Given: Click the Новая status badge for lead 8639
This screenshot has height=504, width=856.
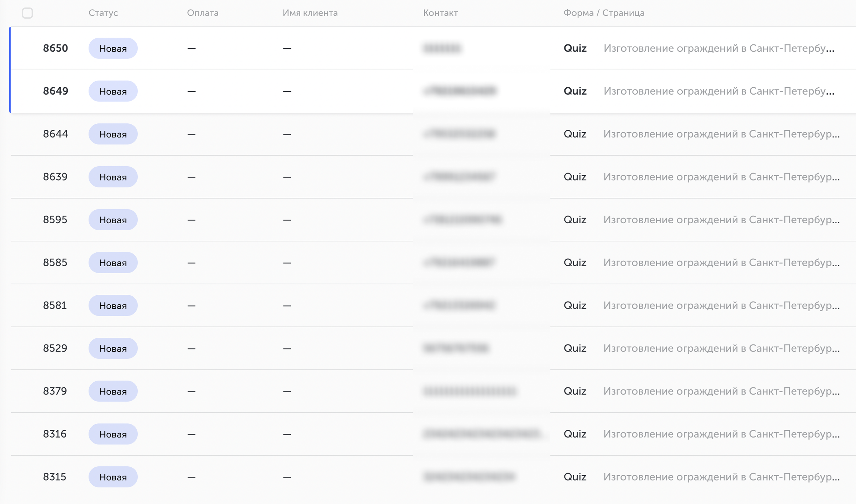Looking at the screenshot, I should (113, 177).
